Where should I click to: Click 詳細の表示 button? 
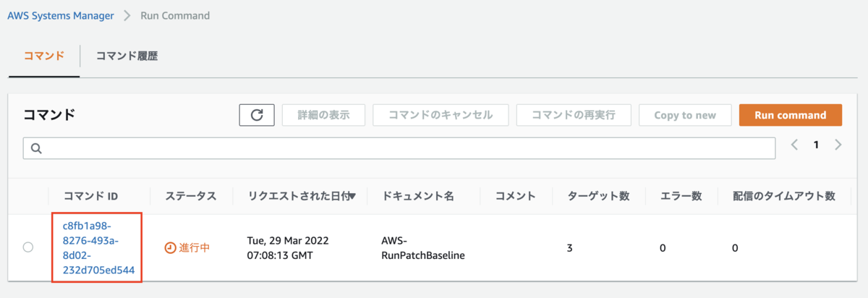click(x=323, y=115)
